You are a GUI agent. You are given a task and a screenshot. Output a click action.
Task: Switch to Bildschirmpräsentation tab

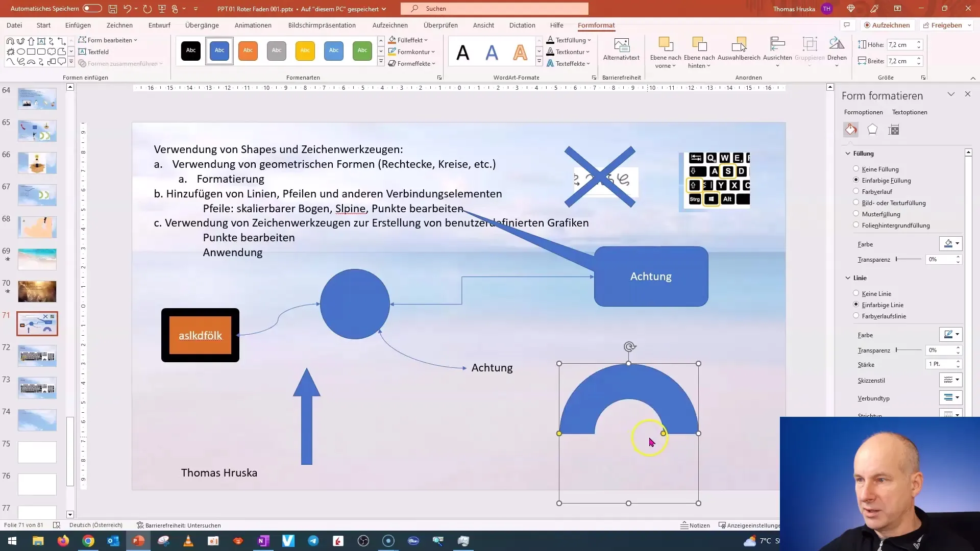pyautogui.click(x=322, y=25)
